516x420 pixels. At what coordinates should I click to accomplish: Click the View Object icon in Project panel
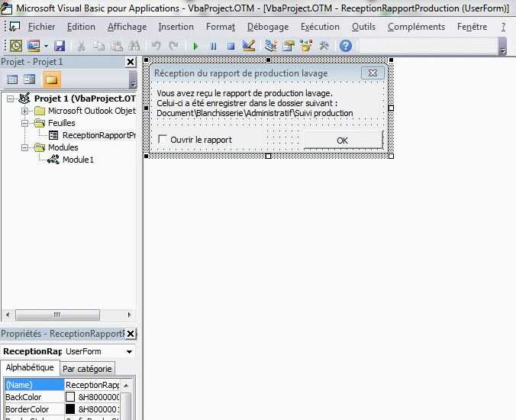30,79
